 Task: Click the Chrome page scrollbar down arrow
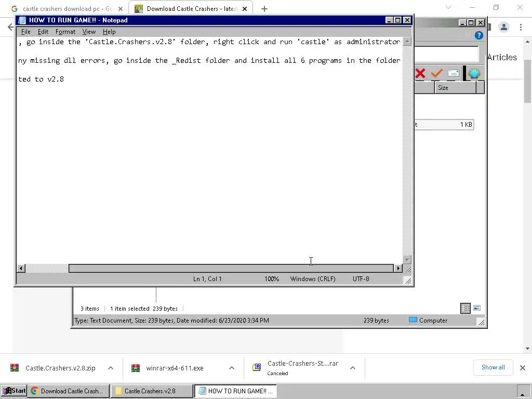(527, 349)
